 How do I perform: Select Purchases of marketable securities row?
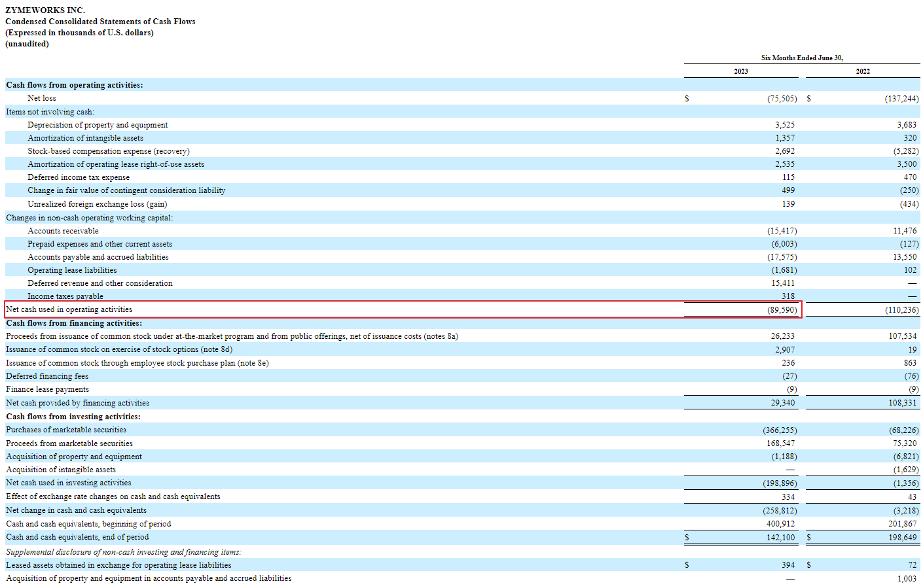[67, 430]
